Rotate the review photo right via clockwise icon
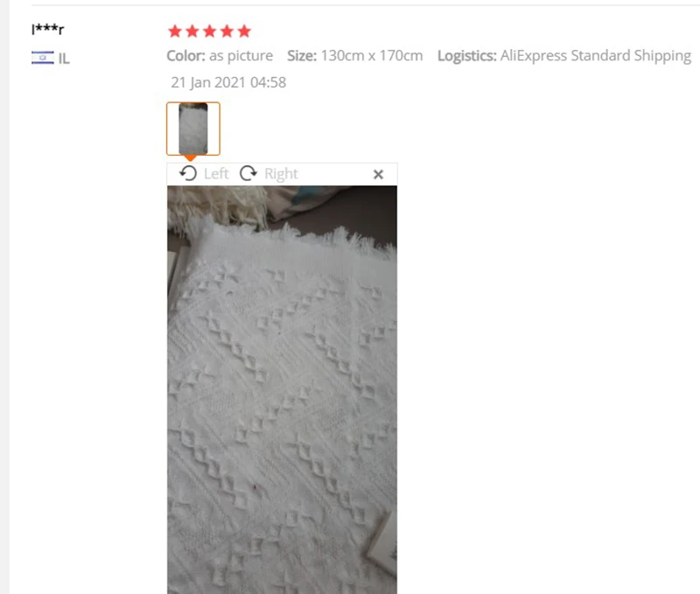The image size is (700, 594). click(x=248, y=173)
